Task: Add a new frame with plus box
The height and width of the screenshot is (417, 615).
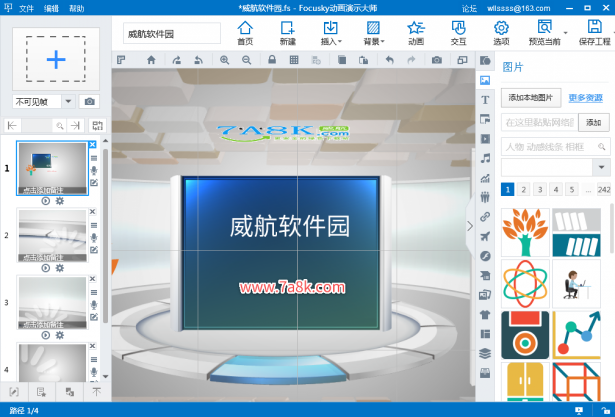Action: (x=56, y=59)
